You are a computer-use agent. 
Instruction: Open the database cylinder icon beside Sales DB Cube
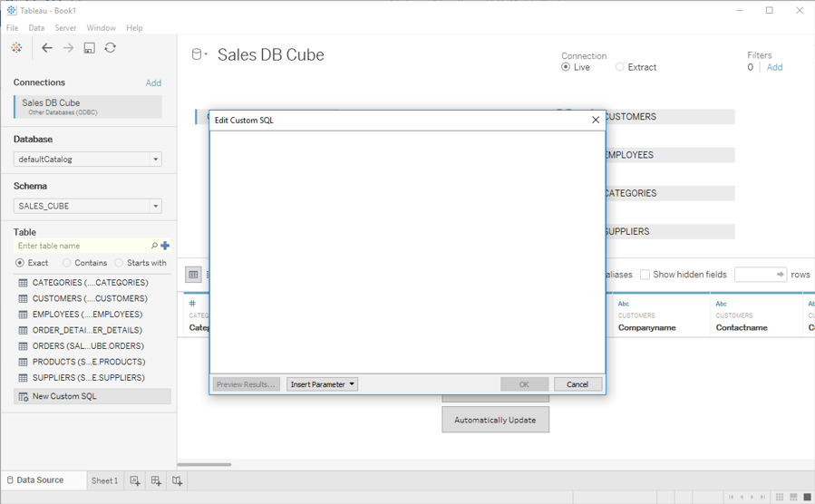click(197, 54)
